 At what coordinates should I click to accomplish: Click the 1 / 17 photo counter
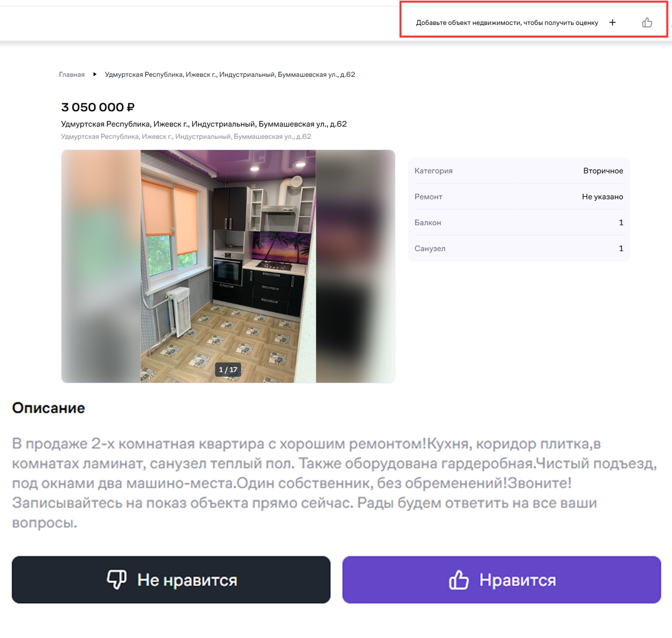(228, 370)
